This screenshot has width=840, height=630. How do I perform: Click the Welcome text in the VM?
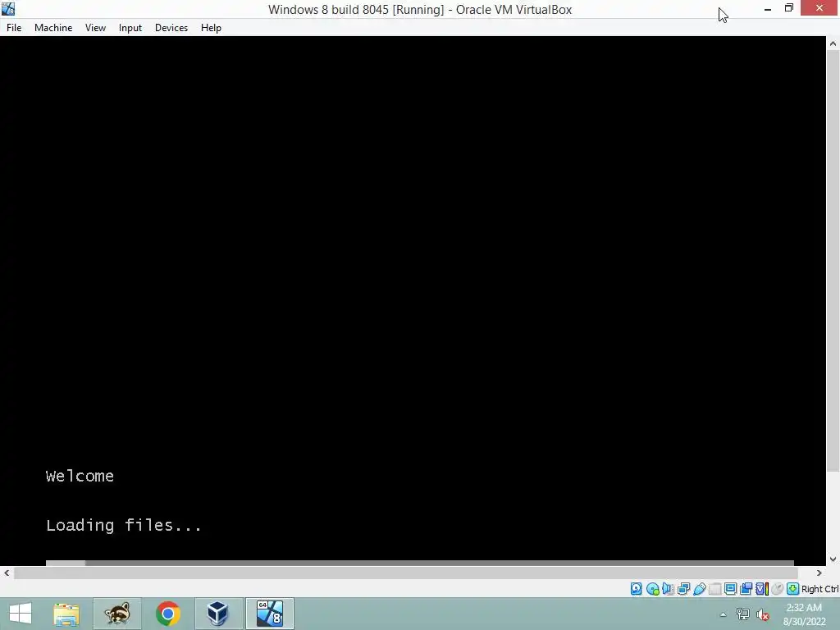pos(80,476)
